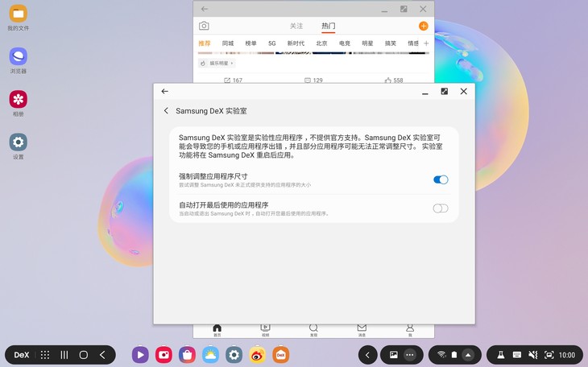Maximize the Samsung DeX 实验室 window
Image resolution: width=588 pixels, height=367 pixels.
click(x=445, y=91)
